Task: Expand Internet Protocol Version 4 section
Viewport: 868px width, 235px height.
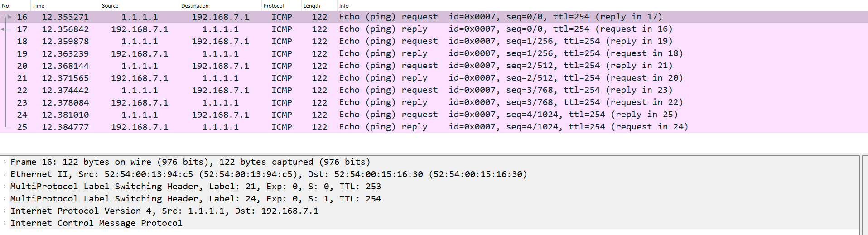Action: [x=5, y=211]
